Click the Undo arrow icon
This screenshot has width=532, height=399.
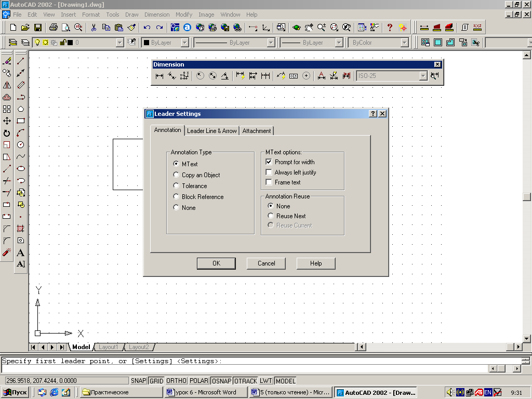147,28
